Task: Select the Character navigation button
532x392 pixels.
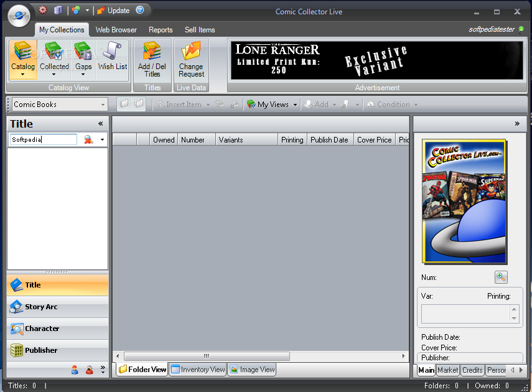Action: [x=58, y=329]
